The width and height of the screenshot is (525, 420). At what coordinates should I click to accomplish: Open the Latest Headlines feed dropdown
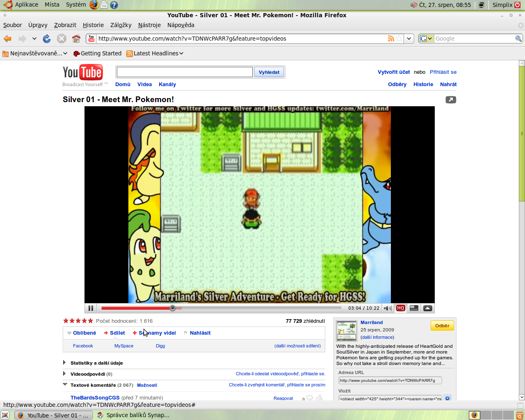tap(155, 53)
